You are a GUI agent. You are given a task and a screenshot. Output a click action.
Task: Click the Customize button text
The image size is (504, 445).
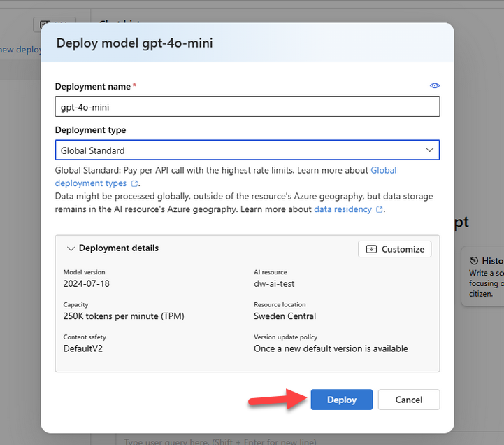click(403, 249)
